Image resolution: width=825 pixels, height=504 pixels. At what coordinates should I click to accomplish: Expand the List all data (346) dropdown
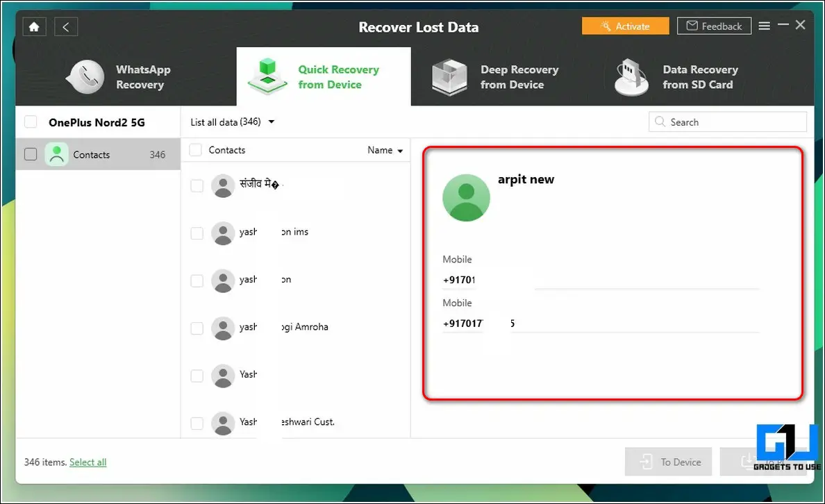coord(233,122)
